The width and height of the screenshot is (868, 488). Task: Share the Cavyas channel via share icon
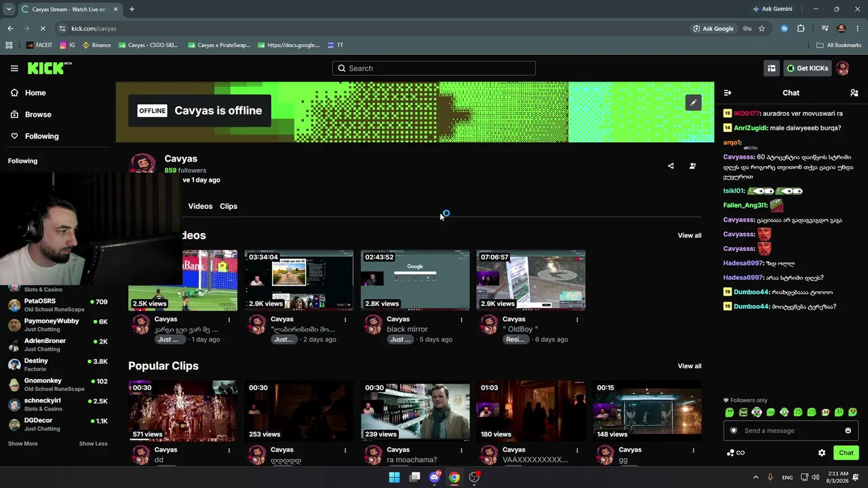pos(671,166)
